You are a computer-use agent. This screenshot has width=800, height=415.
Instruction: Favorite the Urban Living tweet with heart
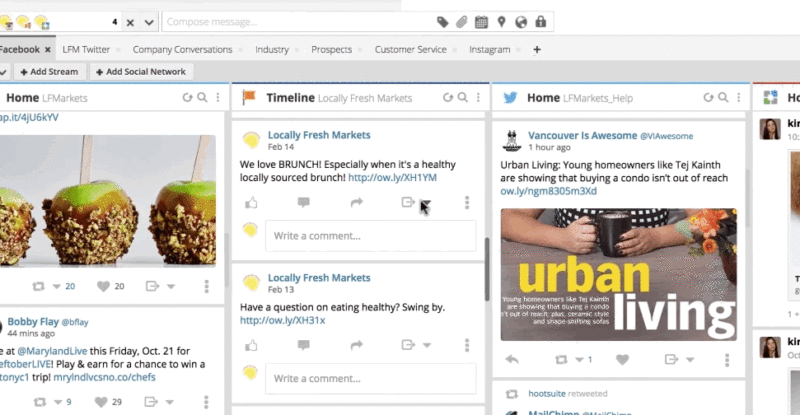621,359
